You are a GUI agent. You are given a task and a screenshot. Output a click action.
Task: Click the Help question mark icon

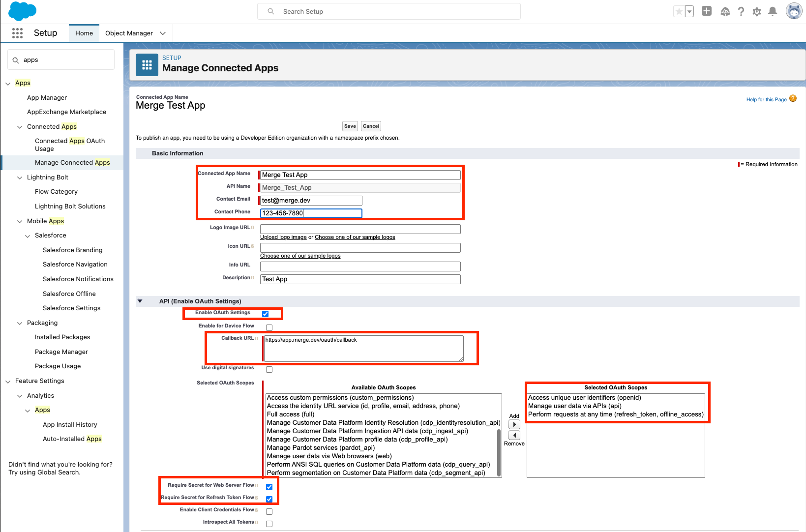pos(741,12)
